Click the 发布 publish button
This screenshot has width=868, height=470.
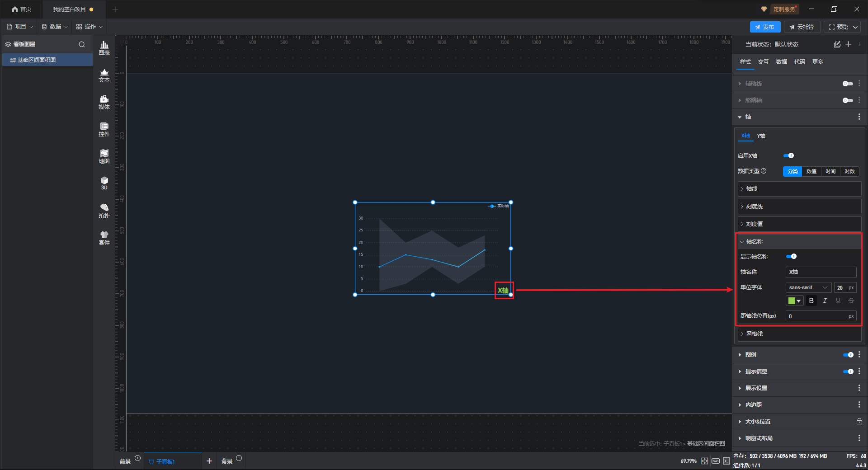point(765,27)
